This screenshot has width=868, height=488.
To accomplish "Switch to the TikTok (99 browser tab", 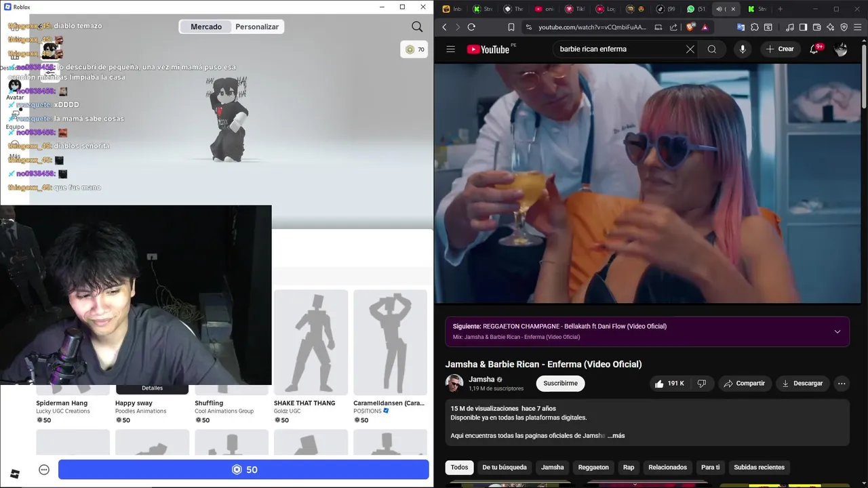I will pos(665,9).
